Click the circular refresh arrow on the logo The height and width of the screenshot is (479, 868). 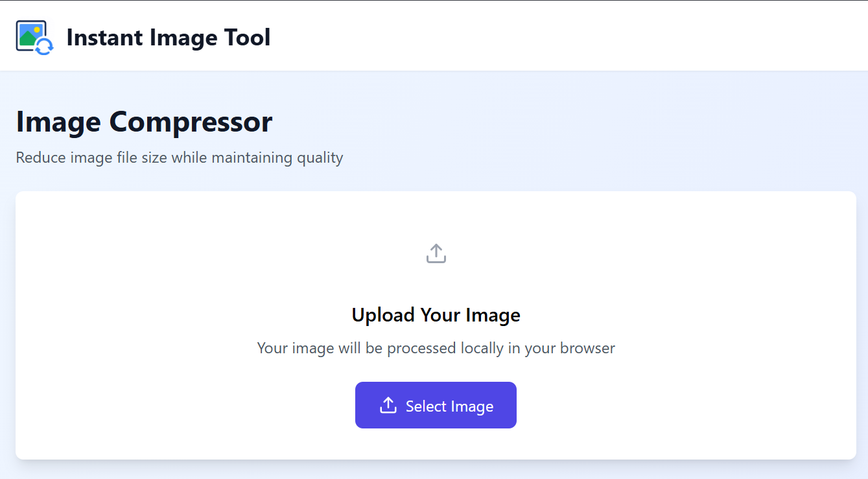(45, 47)
